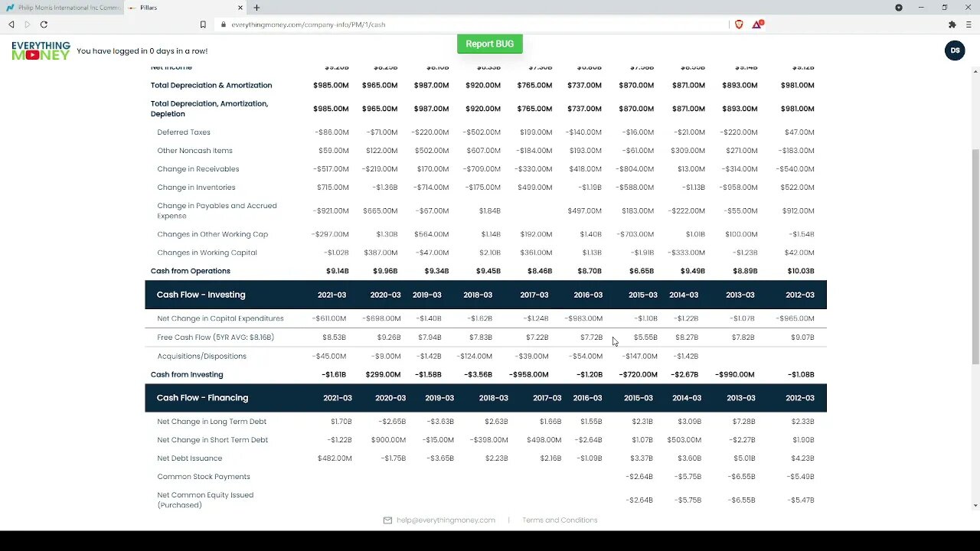980x551 pixels.
Task: Click the Cash Flow - Investing header
Action: tap(201, 295)
